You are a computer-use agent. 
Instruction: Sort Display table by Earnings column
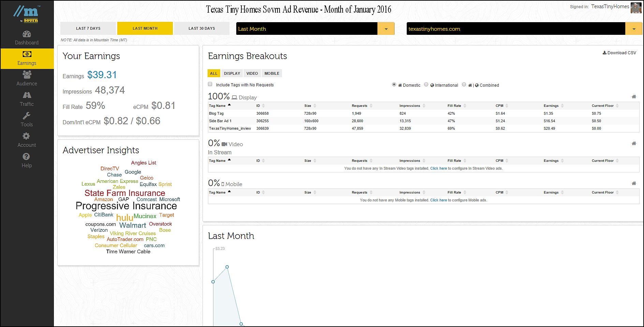551,106
